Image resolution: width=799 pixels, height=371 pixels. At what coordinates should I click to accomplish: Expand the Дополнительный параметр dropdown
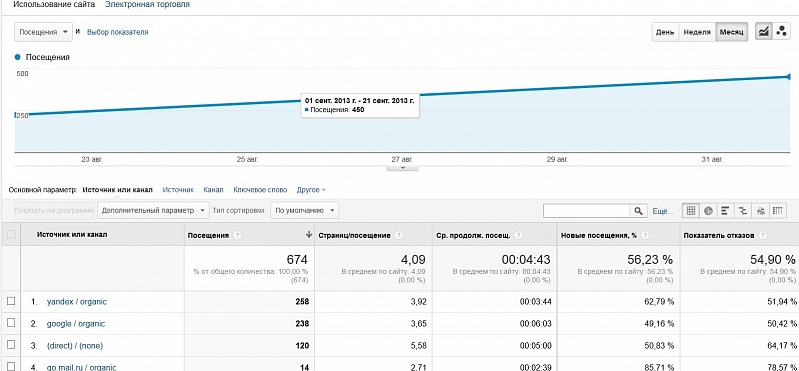point(153,210)
